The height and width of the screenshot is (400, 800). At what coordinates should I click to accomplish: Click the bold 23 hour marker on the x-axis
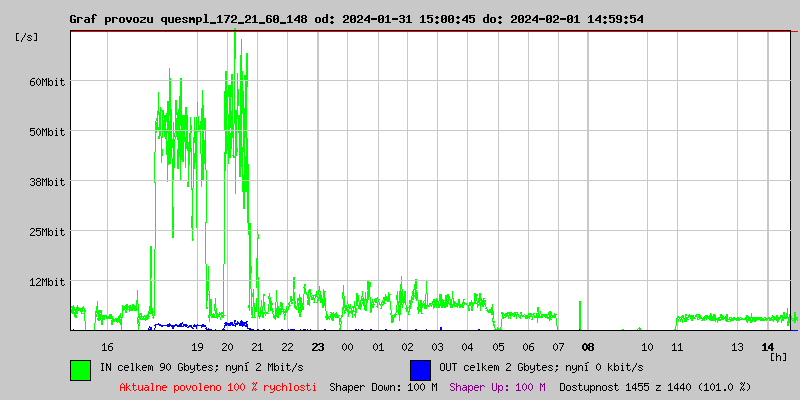point(318,347)
